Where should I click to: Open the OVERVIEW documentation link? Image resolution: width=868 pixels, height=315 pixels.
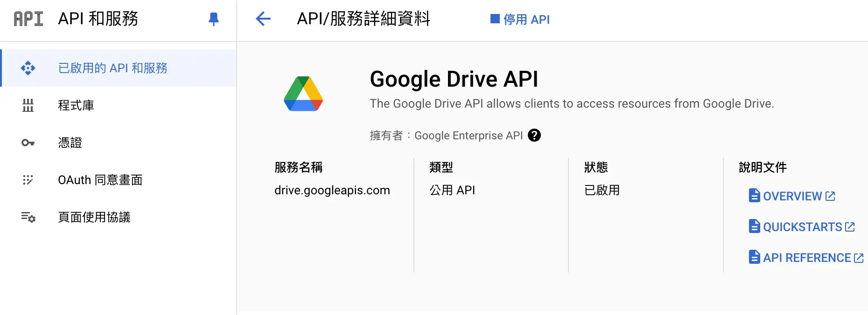[792, 196]
